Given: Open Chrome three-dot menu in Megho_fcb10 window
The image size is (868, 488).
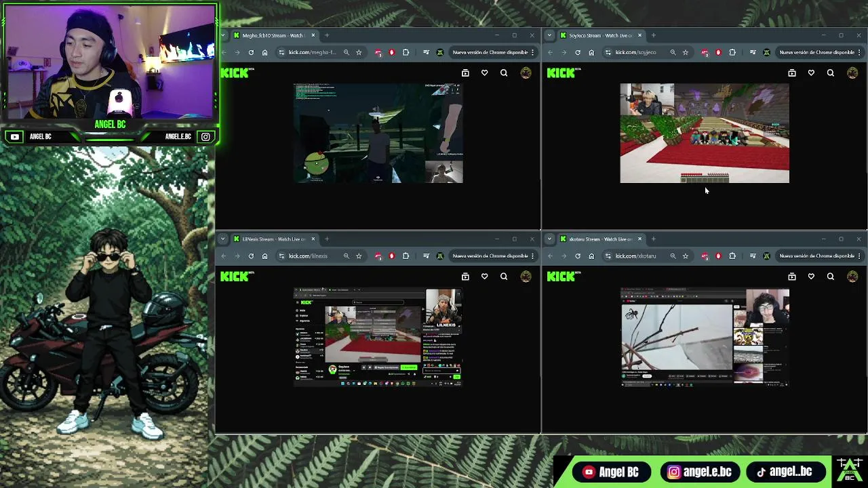Looking at the screenshot, I should (533, 52).
